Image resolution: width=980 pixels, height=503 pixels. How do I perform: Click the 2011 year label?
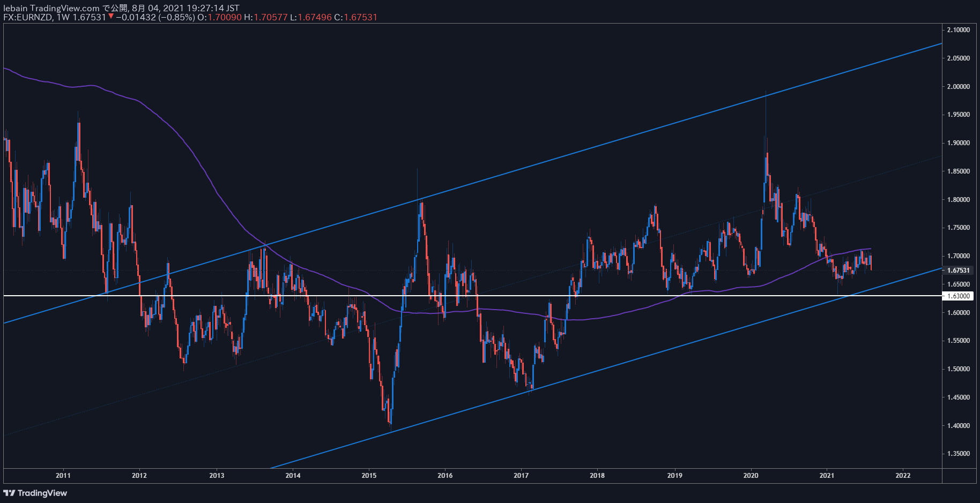click(x=63, y=475)
